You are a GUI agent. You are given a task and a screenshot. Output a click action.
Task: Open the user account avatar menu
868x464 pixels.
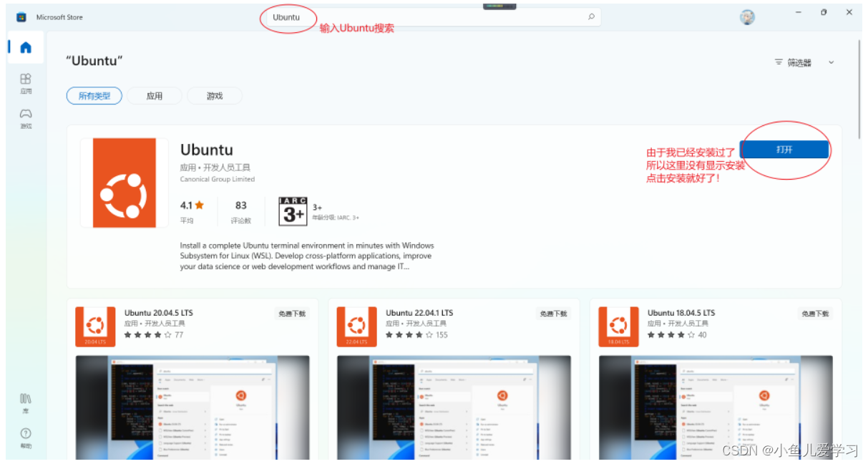pos(747,16)
